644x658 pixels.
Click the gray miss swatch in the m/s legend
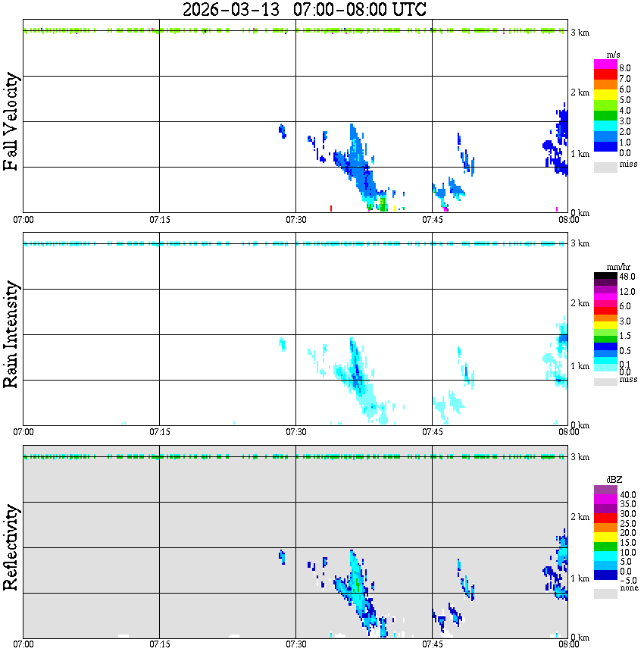(x=605, y=167)
